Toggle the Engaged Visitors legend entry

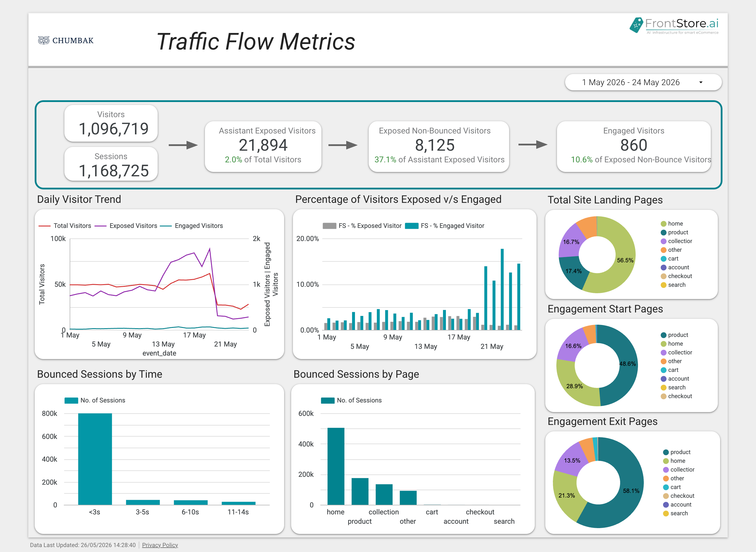coord(191,226)
